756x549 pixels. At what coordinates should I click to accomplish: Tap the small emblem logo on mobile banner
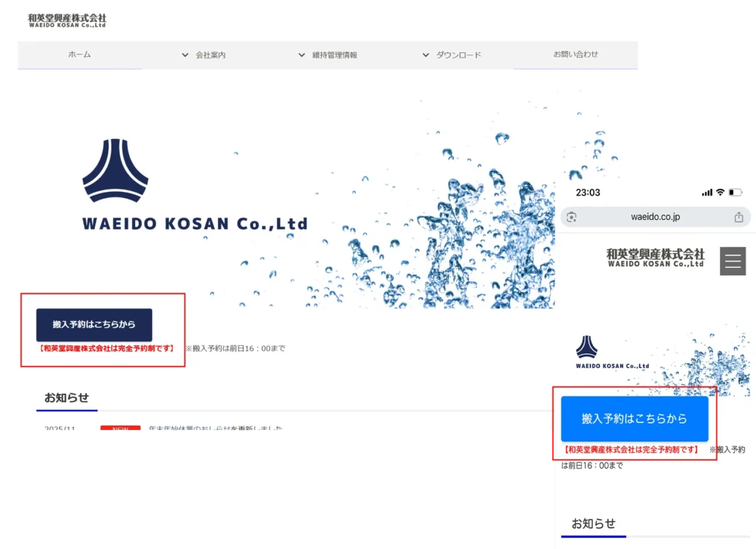pyautogui.click(x=587, y=347)
